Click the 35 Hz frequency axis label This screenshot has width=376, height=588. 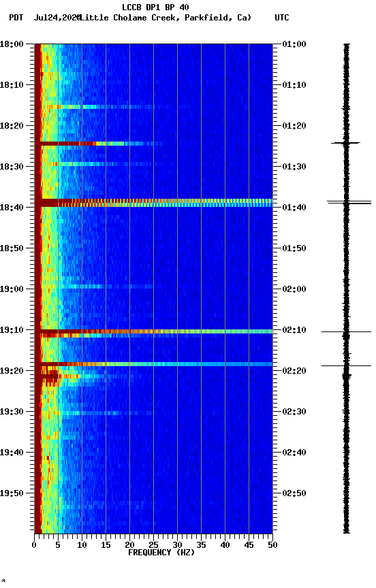coord(201,545)
